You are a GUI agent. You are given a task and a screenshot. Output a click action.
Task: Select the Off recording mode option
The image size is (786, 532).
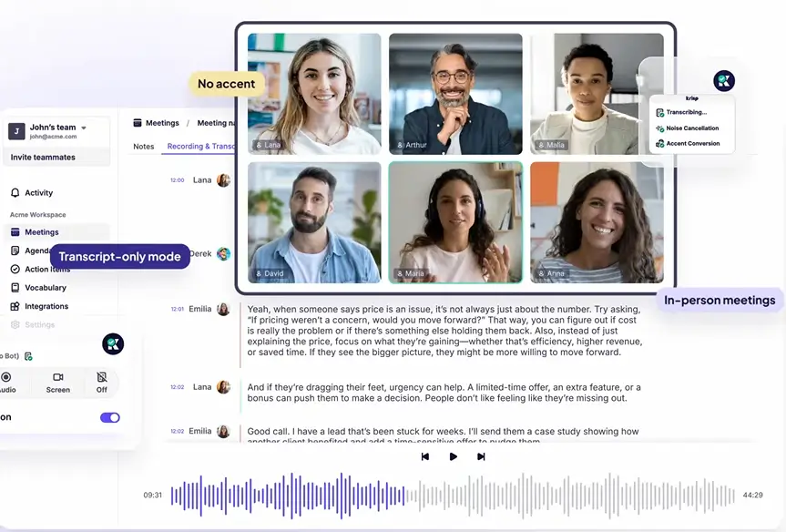point(102,377)
